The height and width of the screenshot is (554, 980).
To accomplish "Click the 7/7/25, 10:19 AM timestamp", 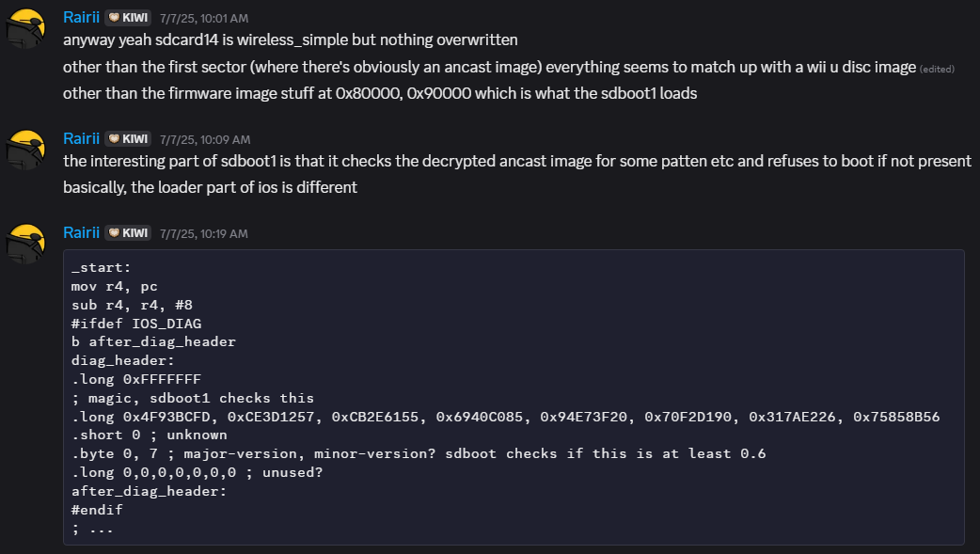I will point(204,234).
